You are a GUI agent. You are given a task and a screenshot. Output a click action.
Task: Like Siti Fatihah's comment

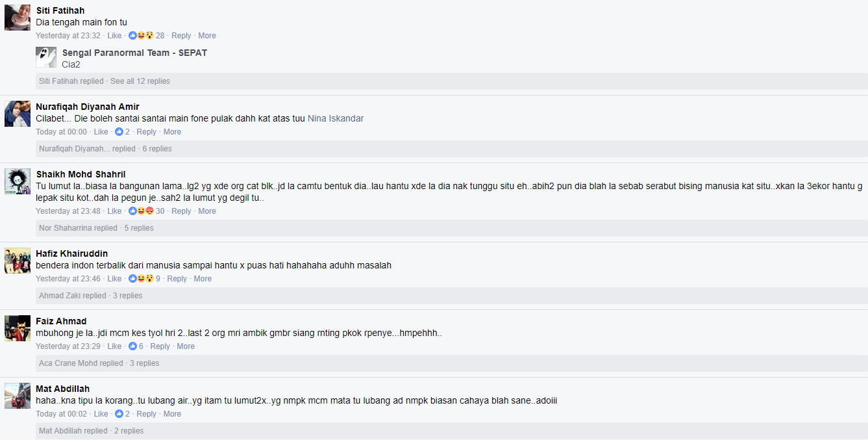tap(114, 36)
